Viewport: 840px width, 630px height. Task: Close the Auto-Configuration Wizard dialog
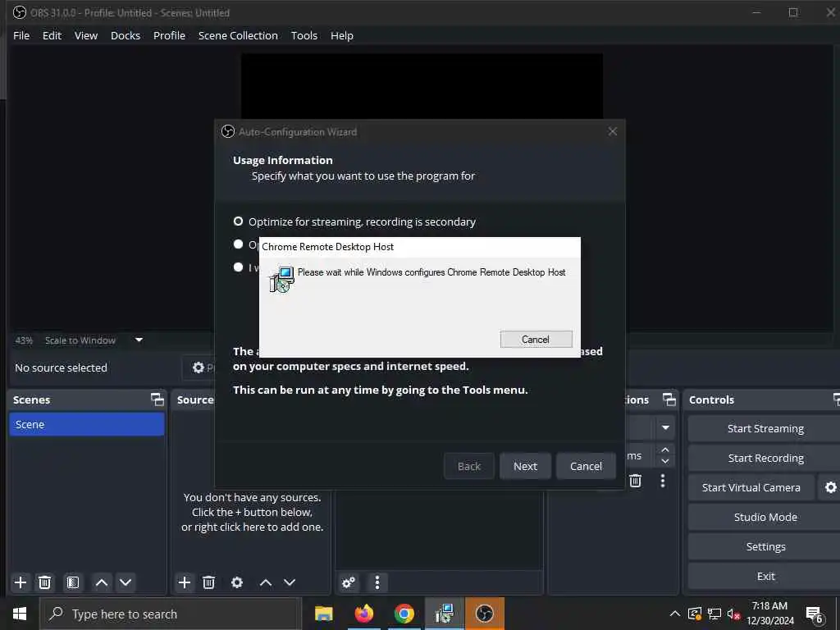[612, 132]
